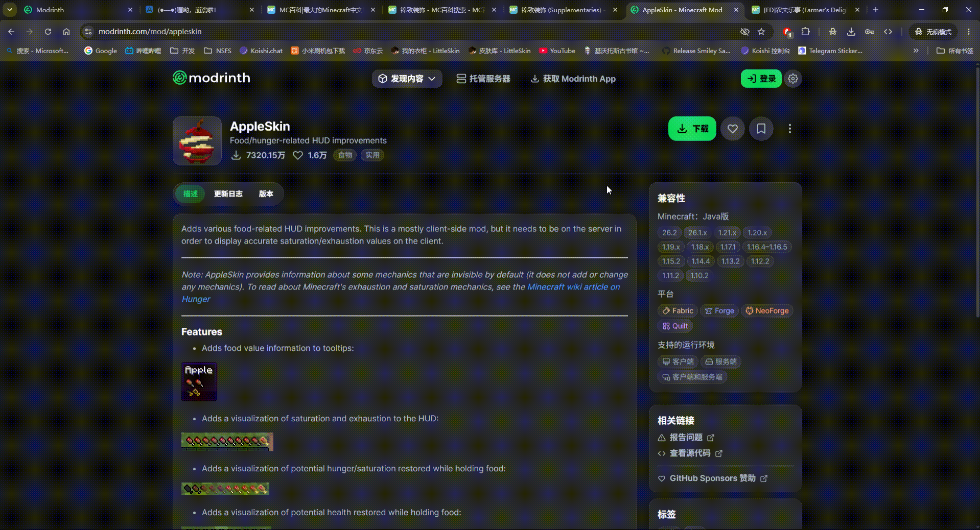The height and width of the screenshot is (530, 980).
Task: Bookmark AppleSkin with the save icon
Action: 761,129
